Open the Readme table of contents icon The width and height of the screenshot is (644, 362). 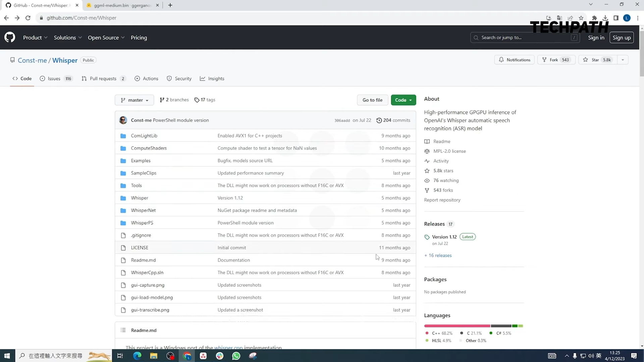[123, 330]
